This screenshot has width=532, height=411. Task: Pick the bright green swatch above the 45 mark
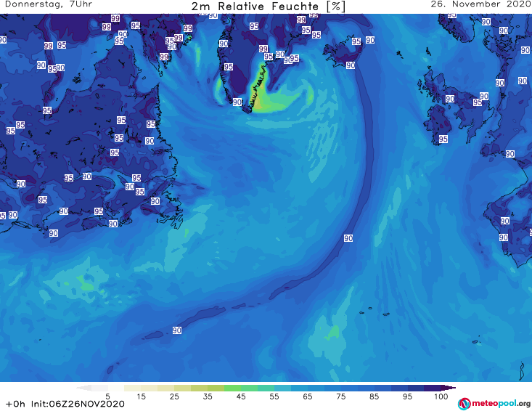[232, 388]
